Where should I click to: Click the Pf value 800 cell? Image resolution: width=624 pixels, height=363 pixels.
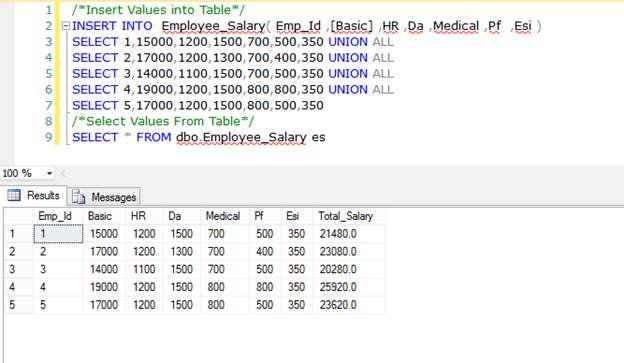tap(265, 287)
